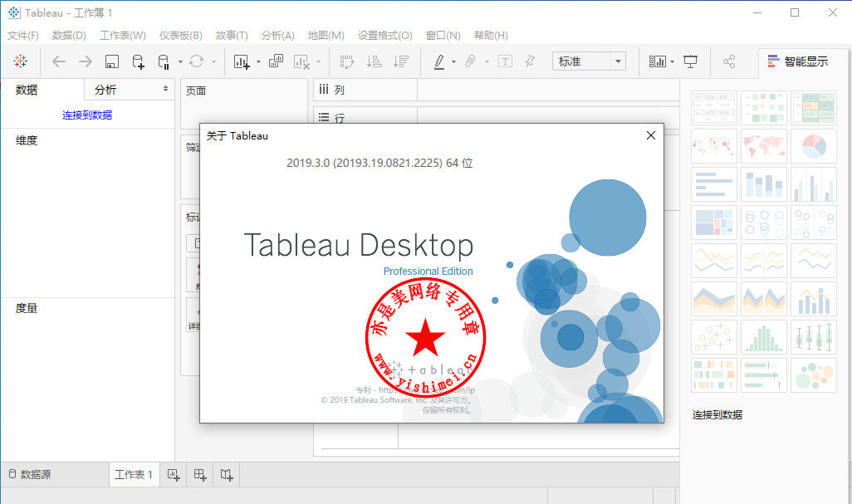Click the show/hide cards icon
This screenshot has width=852, height=504.
coord(658,61)
